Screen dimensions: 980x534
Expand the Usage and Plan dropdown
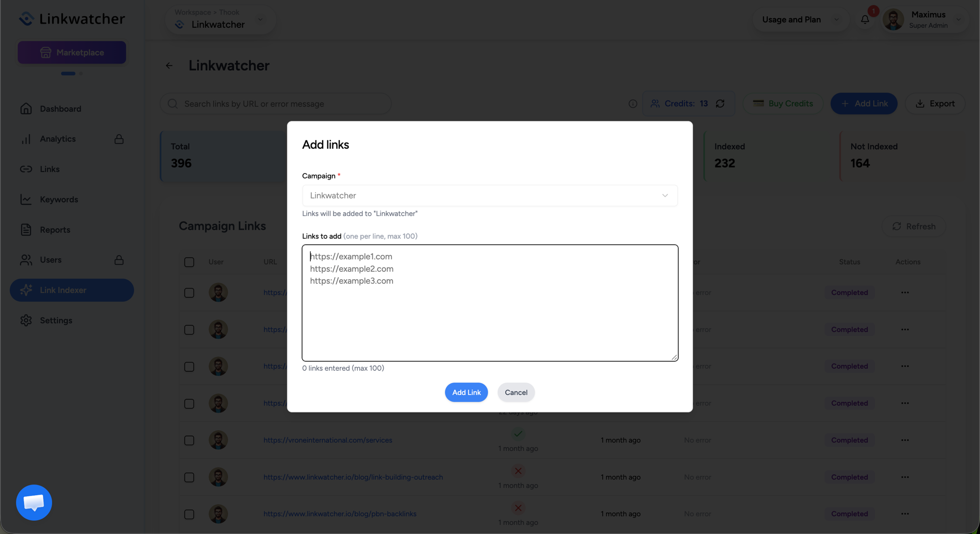pyautogui.click(x=801, y=20)
